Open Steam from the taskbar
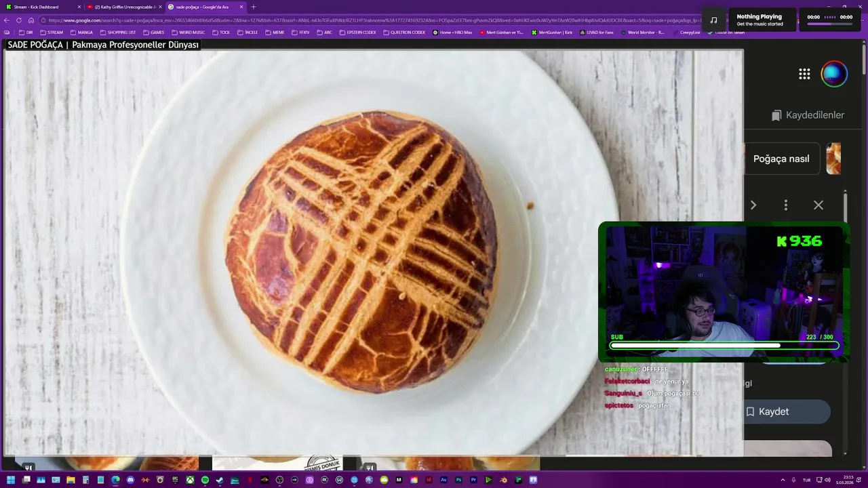868x488 pixels. coord(220,480)
